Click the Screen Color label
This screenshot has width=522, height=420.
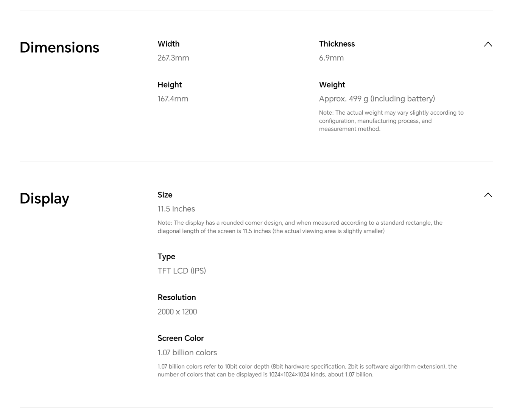181,338
